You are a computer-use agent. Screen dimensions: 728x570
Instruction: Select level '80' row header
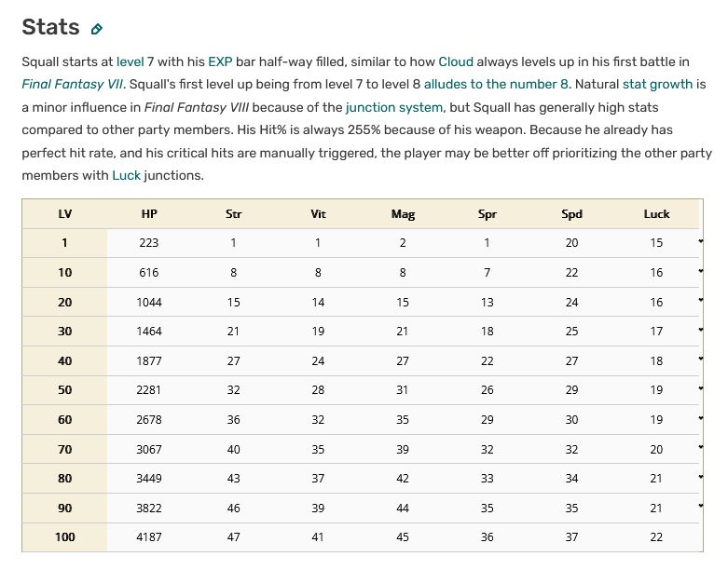coord(64,479)
